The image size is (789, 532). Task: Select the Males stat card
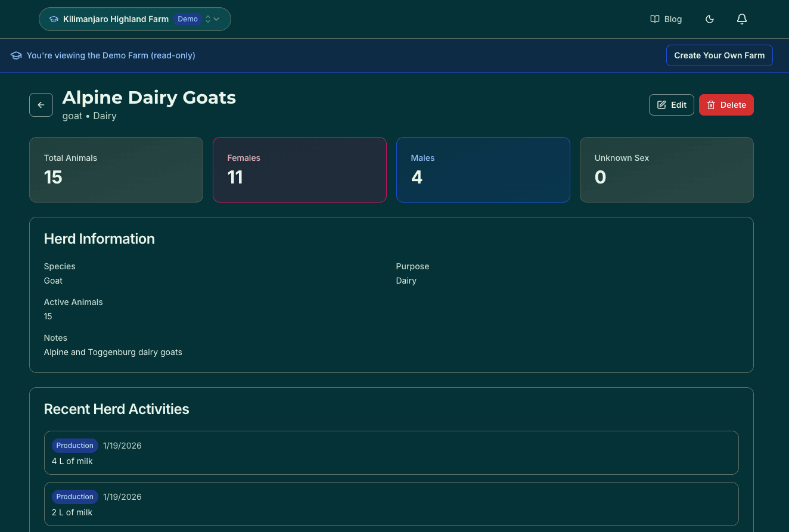pyautogui.click(x=483, y=169)
